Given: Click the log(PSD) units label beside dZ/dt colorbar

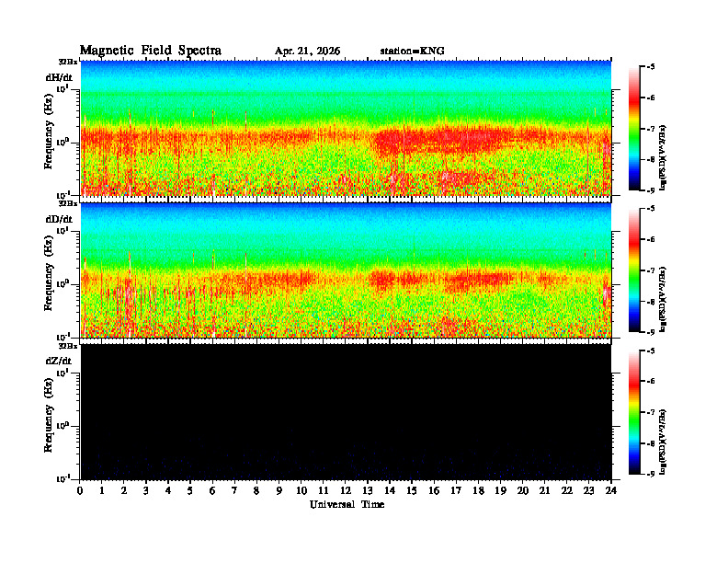Looking at the screenshot, I should coord(663,442).
